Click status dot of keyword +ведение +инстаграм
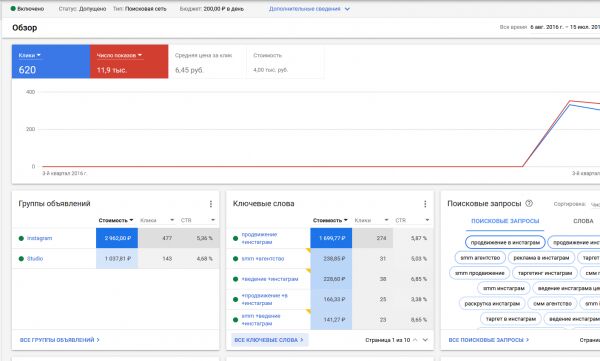The image size is (600, 361). [235, 279]
